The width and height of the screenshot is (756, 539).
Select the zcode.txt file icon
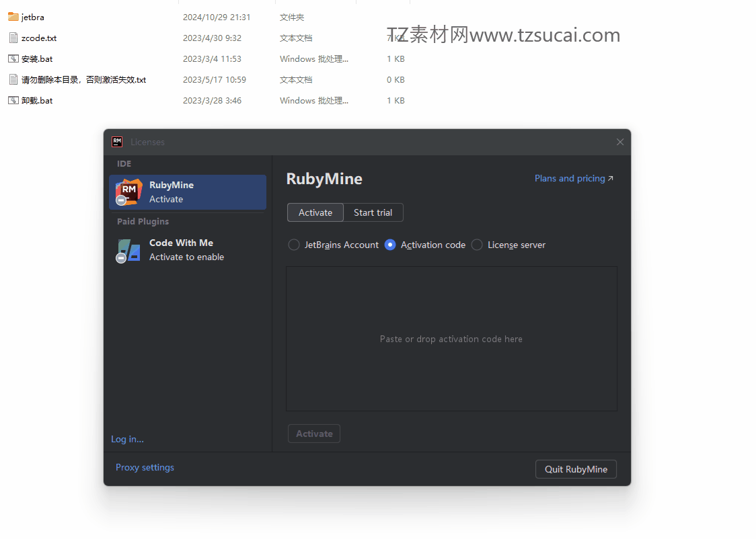pyautogui.click(x=13, y=38)
